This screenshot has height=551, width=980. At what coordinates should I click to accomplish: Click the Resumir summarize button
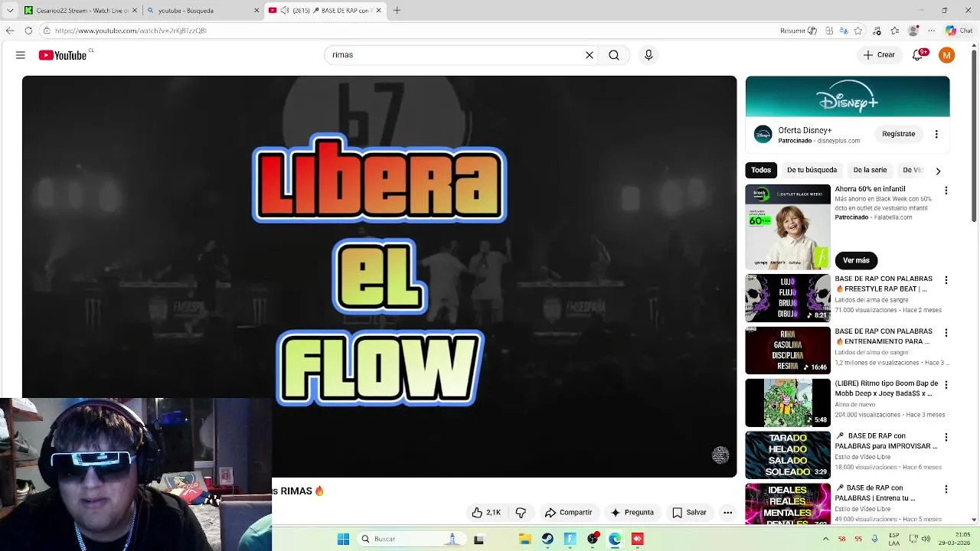tap(799, 31)
